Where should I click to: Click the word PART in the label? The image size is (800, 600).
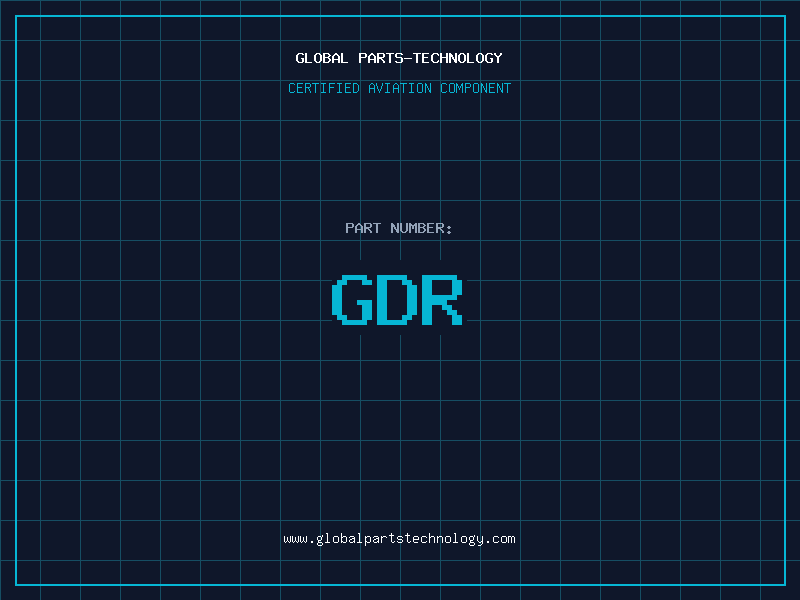coord(363,228)
